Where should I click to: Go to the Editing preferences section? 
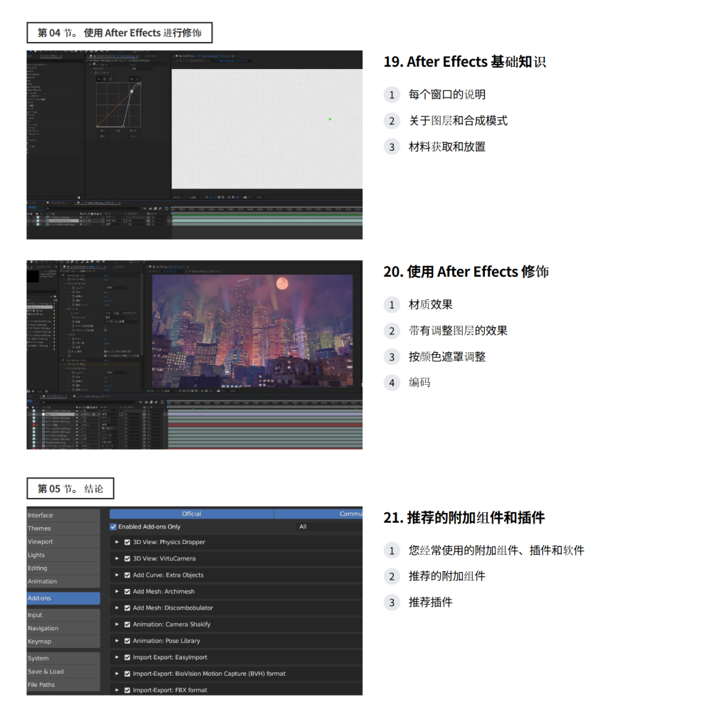[x=63, y=568]
